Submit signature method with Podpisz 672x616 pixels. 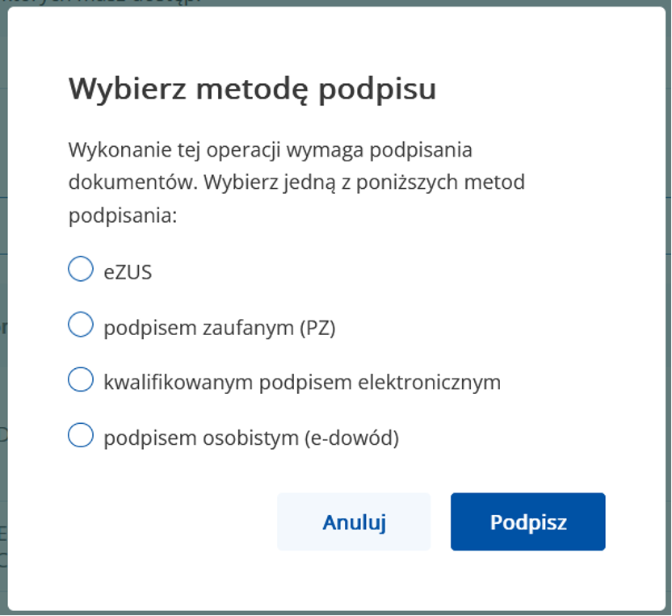527,522
